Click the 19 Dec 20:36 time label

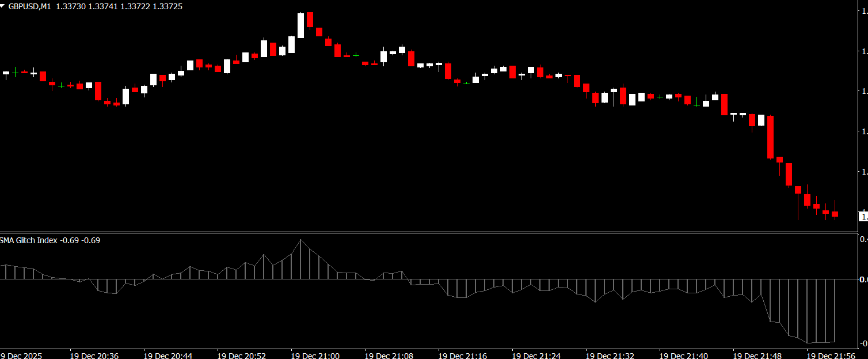coord(94,356)
